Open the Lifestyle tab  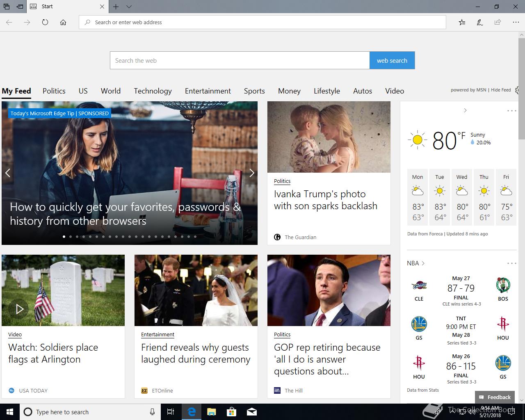327,91
